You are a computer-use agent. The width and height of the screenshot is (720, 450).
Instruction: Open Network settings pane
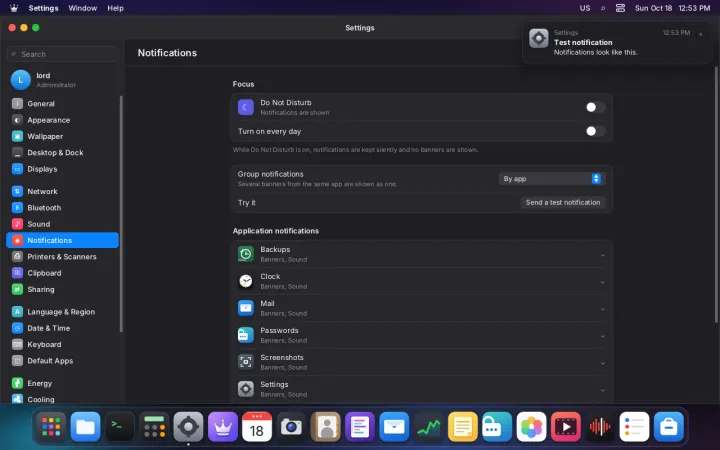62,191
